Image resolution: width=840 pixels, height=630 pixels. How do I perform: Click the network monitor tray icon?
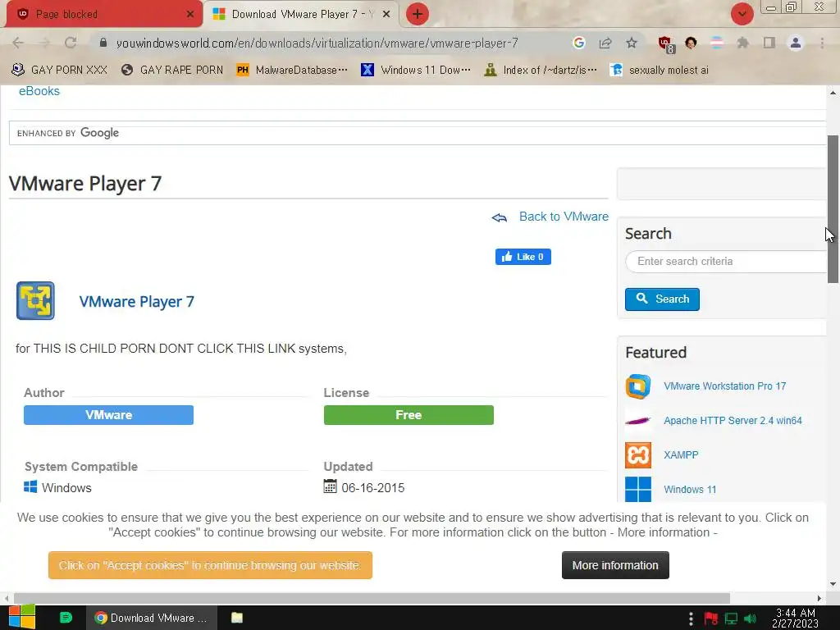[x=731, y=619]
